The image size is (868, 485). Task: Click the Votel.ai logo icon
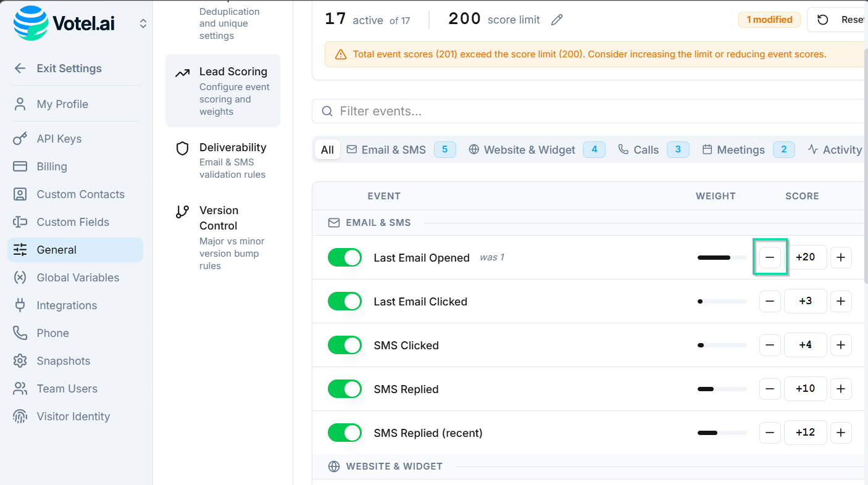pos(31,23)
